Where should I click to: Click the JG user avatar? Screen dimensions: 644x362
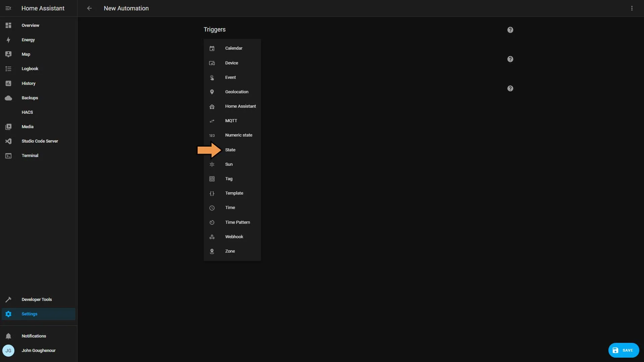(x=8, y=351)
